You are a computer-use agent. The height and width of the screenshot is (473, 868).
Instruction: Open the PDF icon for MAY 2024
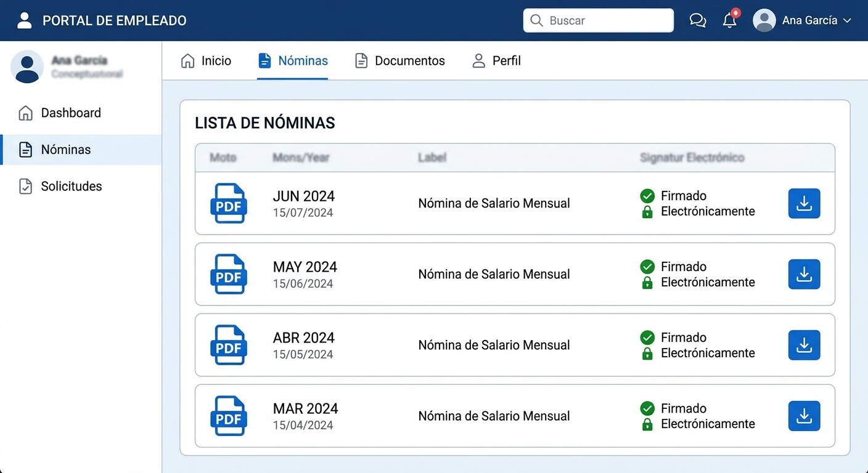coord(229,274)
